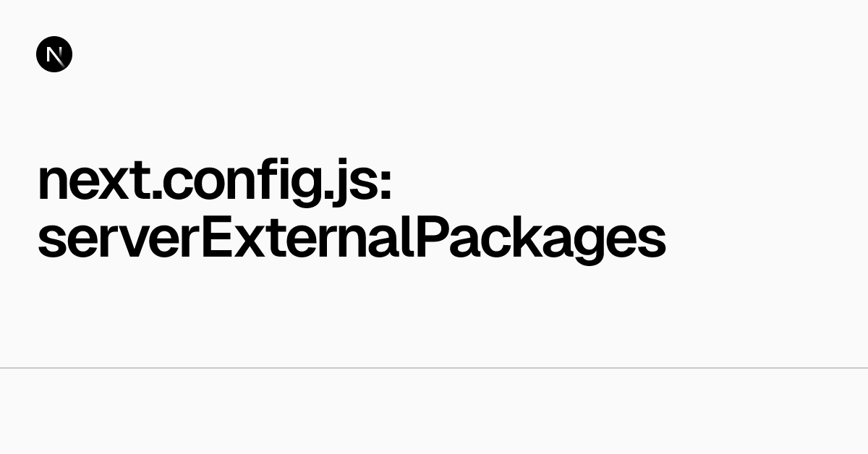
Task: Click the right end of the divider line
Action: [x=864, y=368]
